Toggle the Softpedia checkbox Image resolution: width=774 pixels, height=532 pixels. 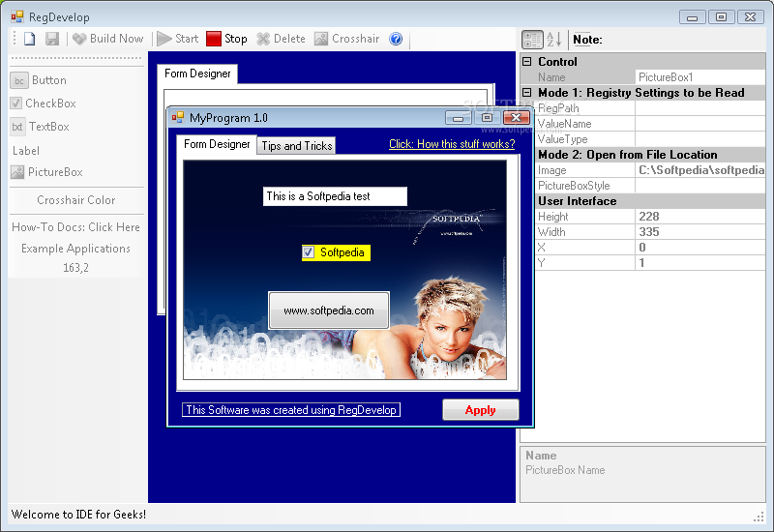tap(336, 252)
